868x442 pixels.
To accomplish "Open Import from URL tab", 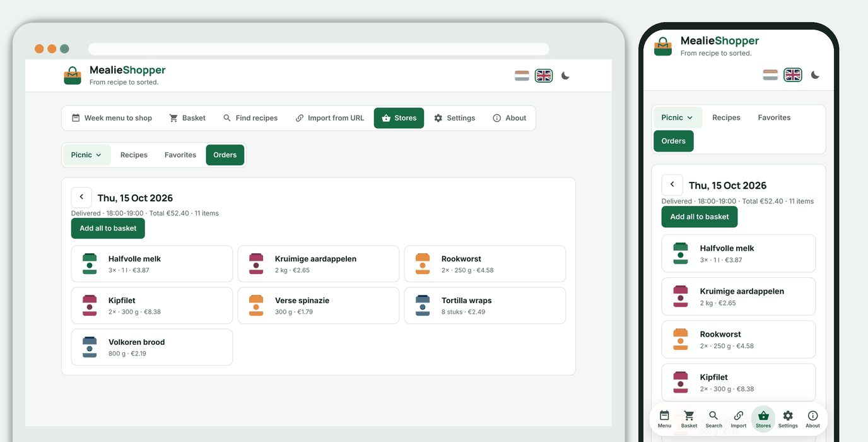I will pos(330,118).
